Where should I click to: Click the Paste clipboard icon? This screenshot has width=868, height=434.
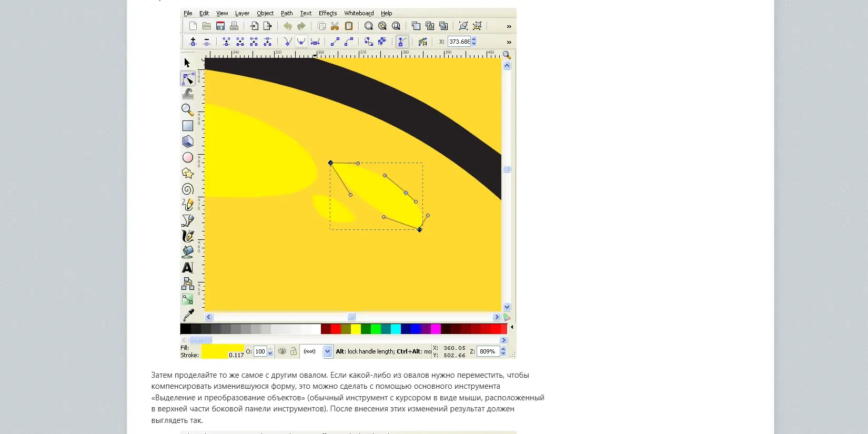(349, 26)
